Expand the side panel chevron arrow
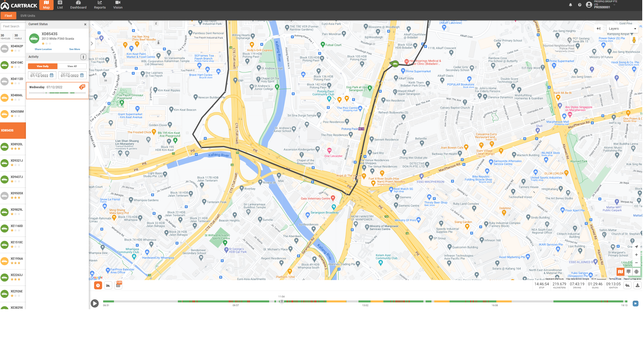 point(92,43)
